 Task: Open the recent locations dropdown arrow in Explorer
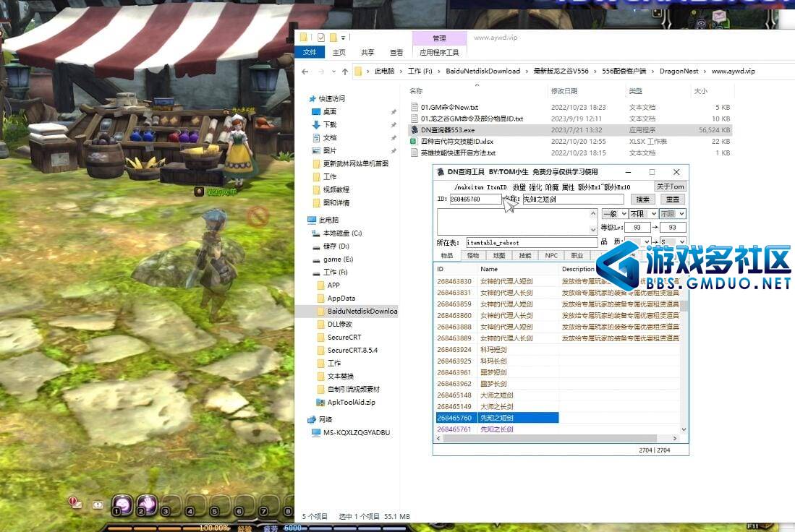pos(333,72)
